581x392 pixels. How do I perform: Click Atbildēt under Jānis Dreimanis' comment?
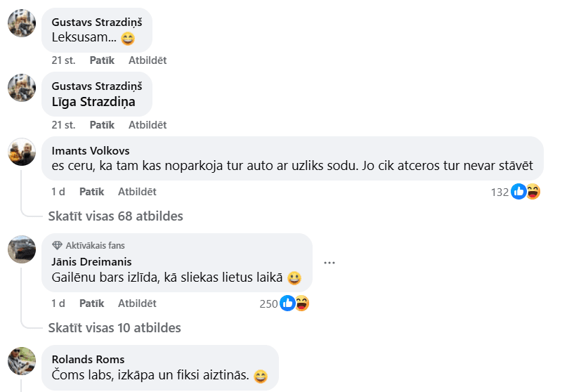[137, 303]
